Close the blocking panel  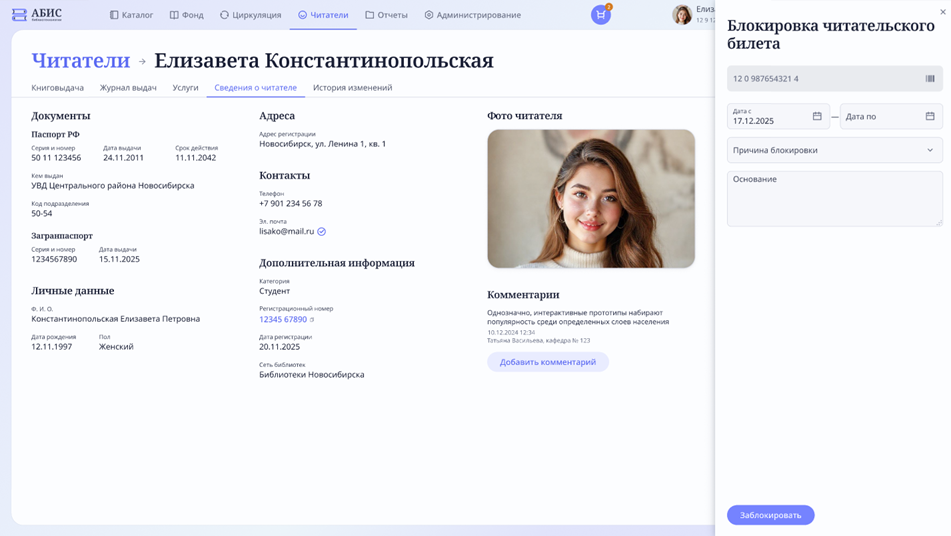pos(943,12)
